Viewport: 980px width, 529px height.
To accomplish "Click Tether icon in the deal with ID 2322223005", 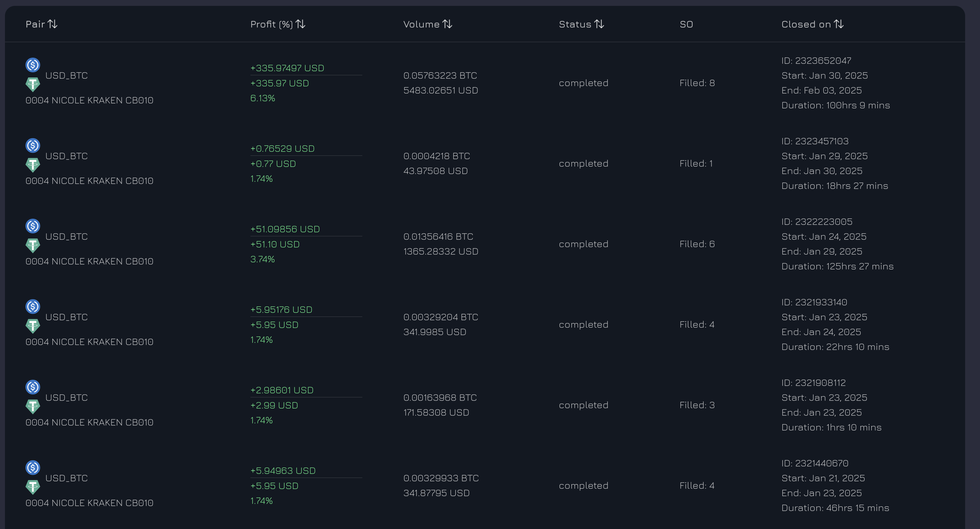I will (33, 246).
